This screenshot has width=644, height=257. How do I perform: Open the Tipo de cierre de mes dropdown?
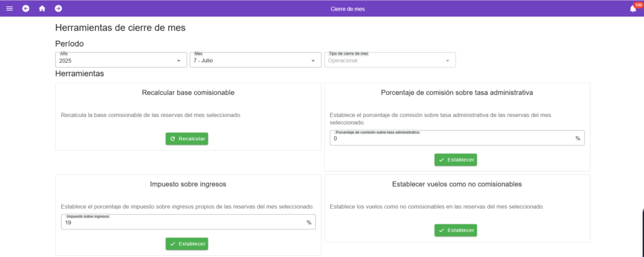coord(389,60)
